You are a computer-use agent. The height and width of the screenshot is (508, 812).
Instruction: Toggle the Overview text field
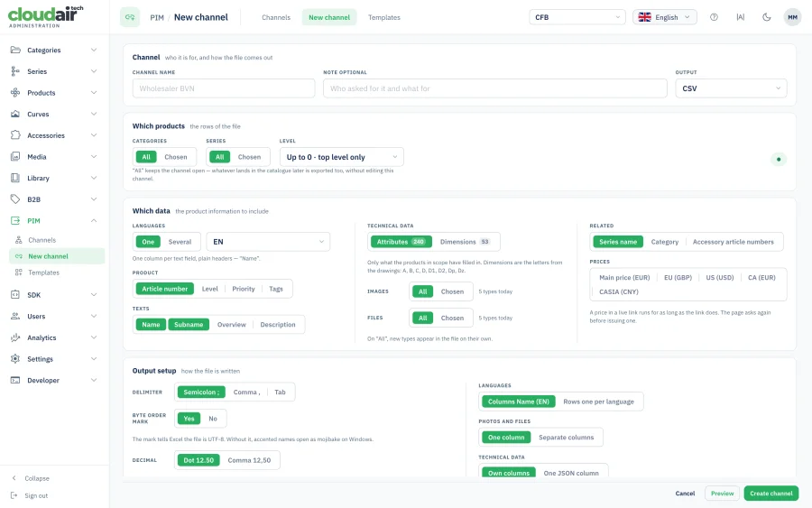click(232, 325)
